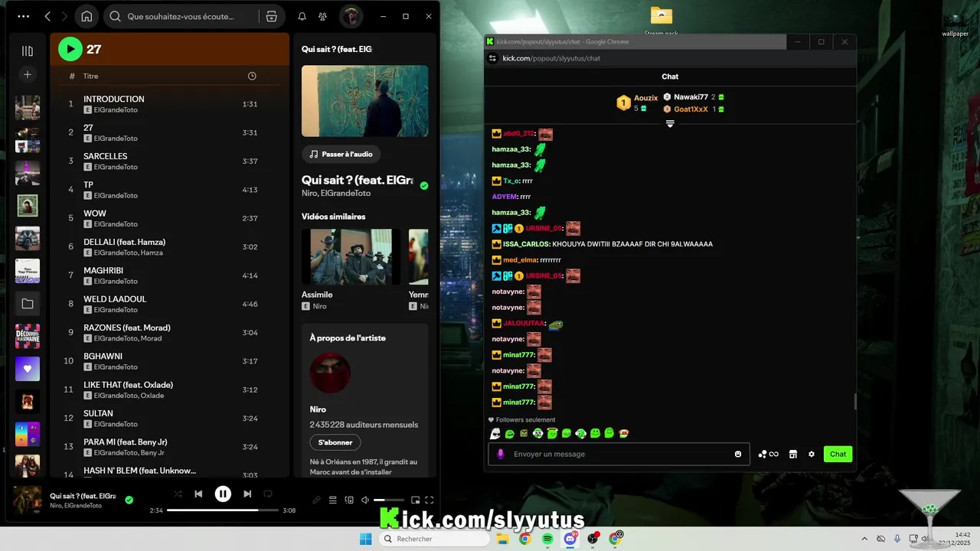Toggle the lyrics microphone icon
Screen dimensions: 980x551
[316, 500]
